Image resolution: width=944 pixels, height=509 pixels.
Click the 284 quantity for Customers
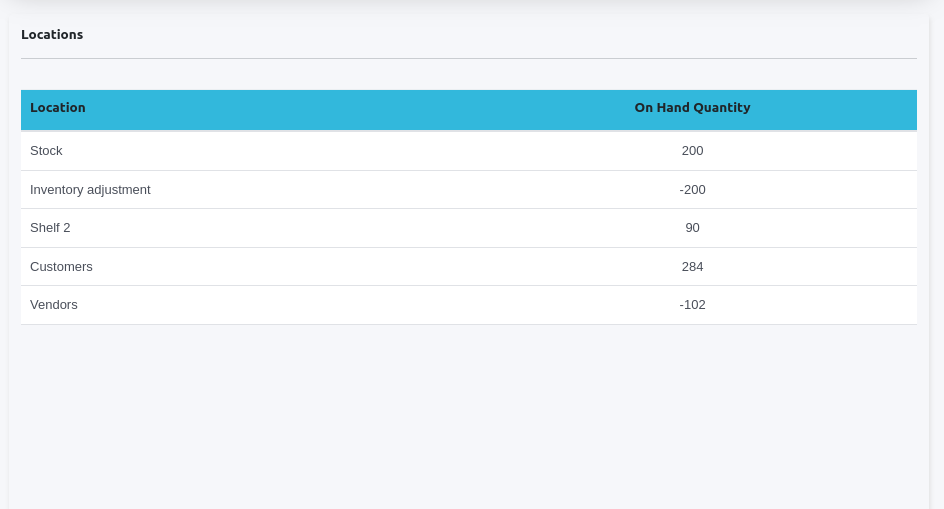coord(692,267)
